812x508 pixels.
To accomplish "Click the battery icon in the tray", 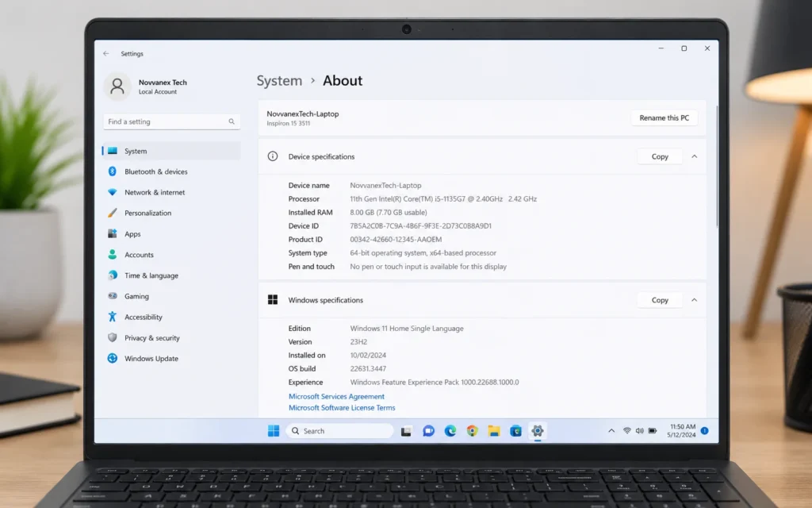I will click(x=653, y=431).
